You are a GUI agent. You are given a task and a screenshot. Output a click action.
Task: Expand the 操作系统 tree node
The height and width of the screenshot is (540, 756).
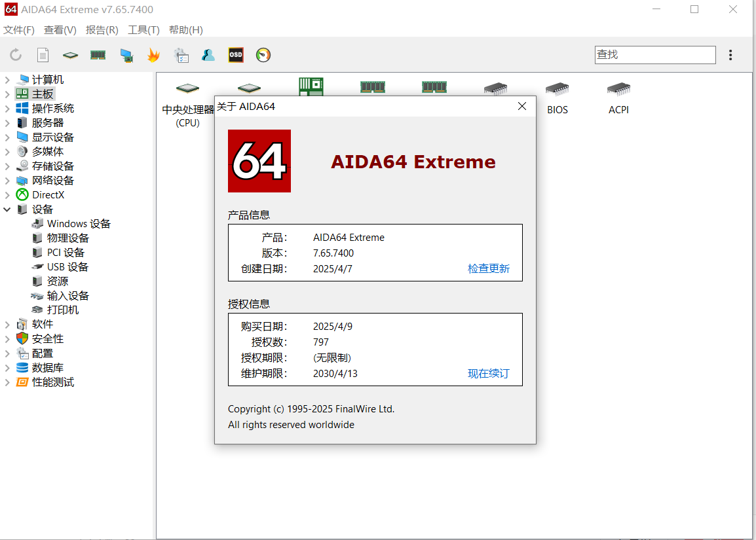pos(7,109)
